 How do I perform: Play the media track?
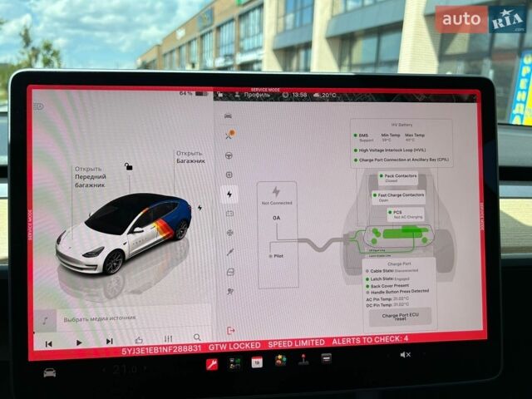coord(79,342)
